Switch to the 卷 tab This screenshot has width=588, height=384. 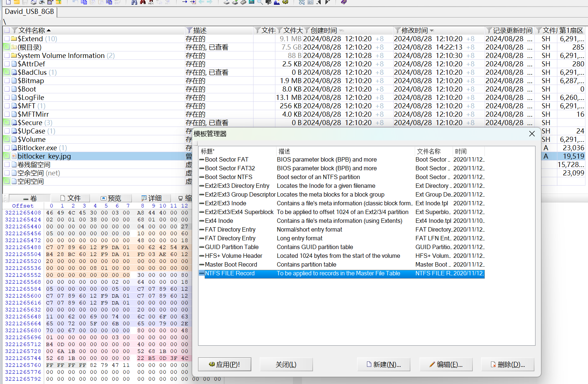(30, 198)
